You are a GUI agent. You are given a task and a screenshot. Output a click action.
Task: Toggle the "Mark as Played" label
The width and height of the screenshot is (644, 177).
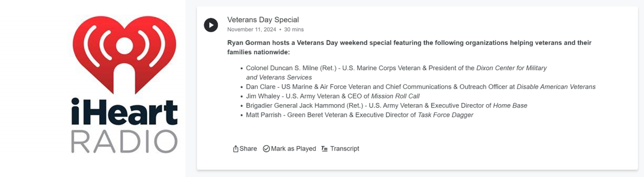click(x=293, y=149)
